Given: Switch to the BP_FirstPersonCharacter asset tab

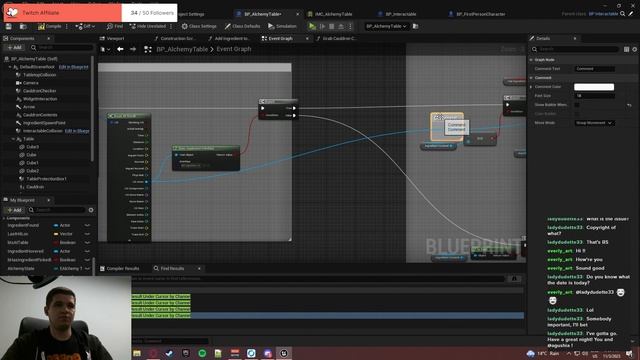Looking at the screenshot, I should click(x=480, y=14).
